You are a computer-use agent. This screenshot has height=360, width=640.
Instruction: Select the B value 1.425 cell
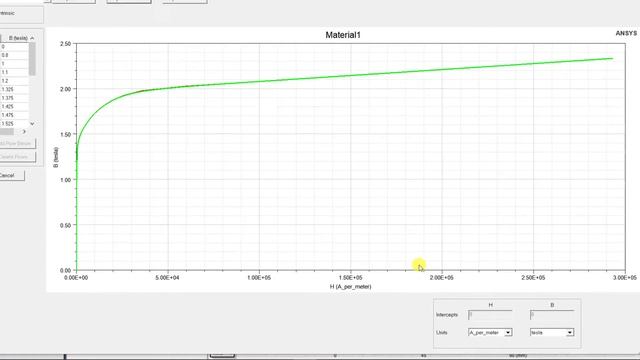click(14, 107)
